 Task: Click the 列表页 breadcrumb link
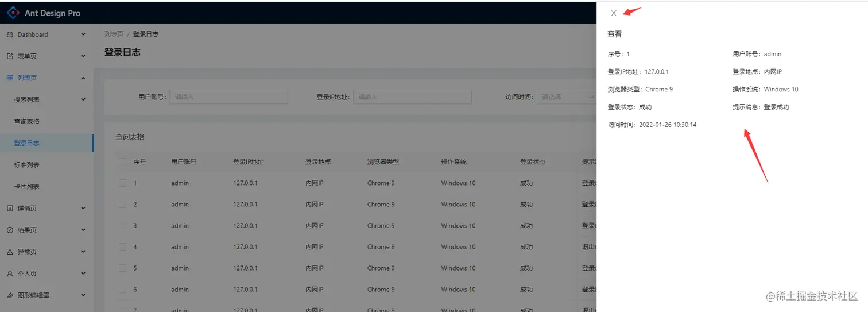(114, 34)
